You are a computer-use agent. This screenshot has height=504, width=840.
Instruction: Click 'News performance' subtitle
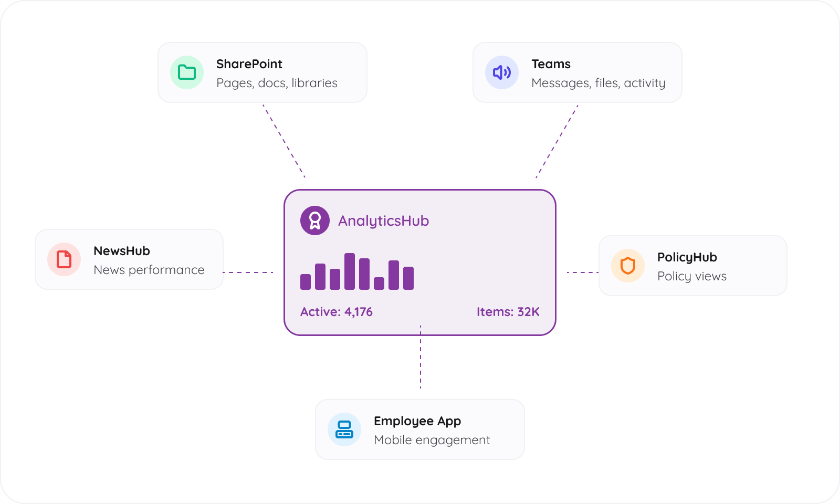point(149,270)
